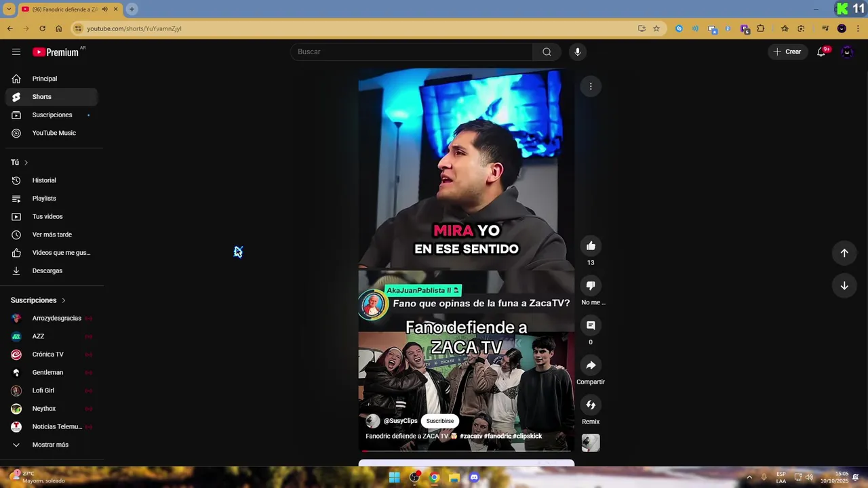Open Chrome three-dot menu
Viewport: 868px width, 488px height.
(x=859, y=28)
